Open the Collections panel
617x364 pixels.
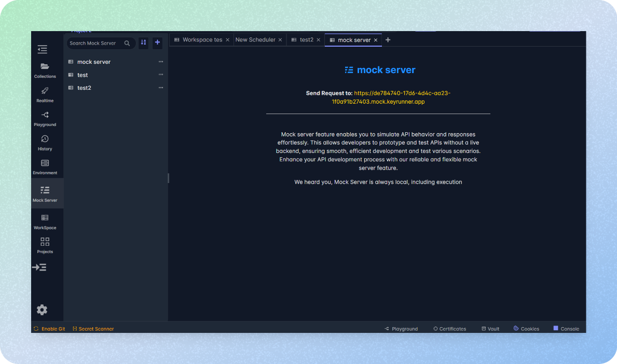pyautogui.click(x=45, y=69)
